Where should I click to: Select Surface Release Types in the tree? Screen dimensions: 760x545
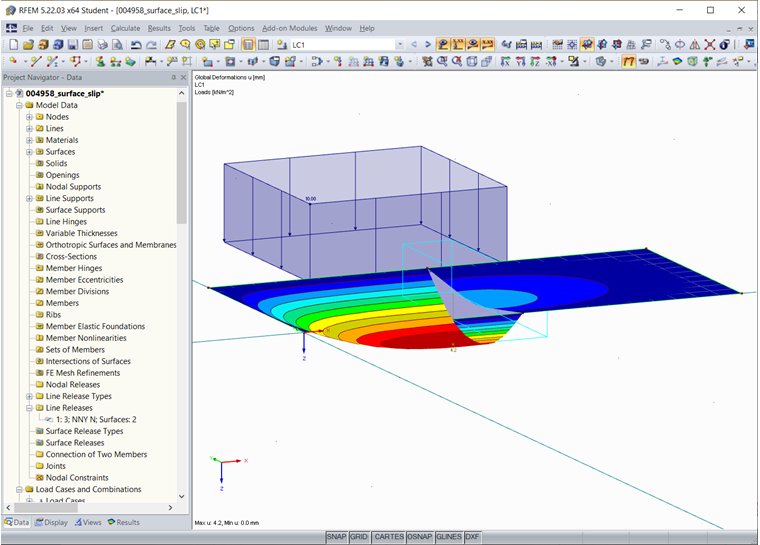[x=84, y=431]
